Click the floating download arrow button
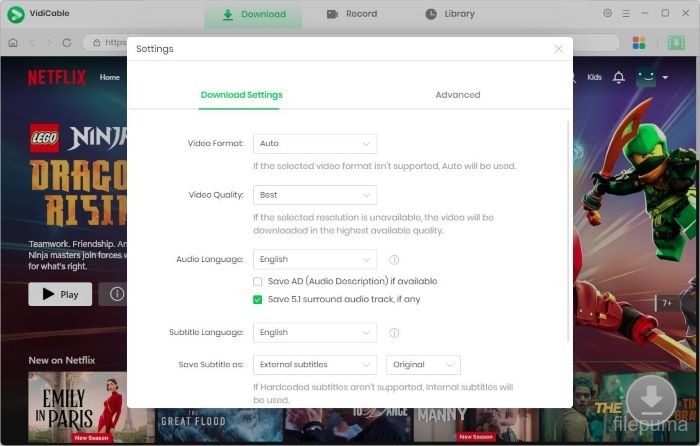 [650, 400]
